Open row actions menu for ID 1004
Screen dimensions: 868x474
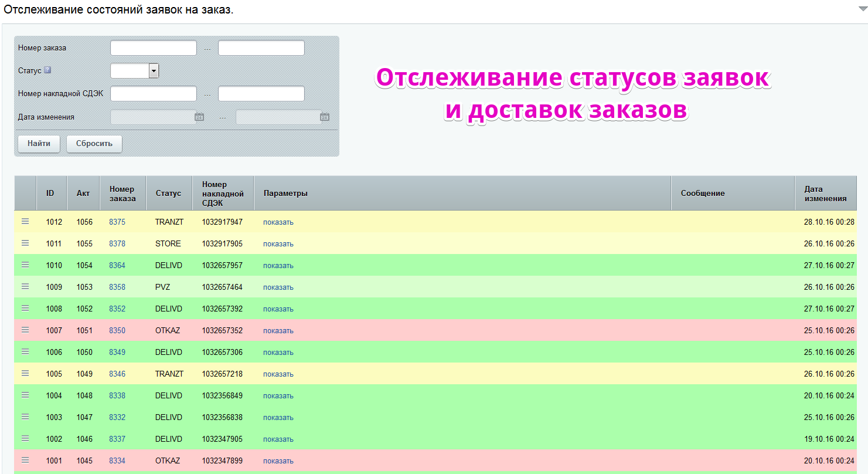point(25,395)
